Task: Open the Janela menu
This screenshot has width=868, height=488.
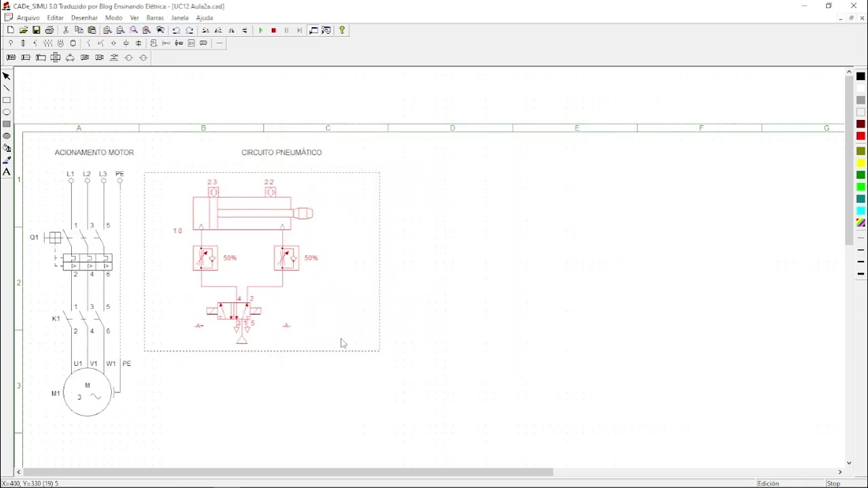Action: point(180,18)
